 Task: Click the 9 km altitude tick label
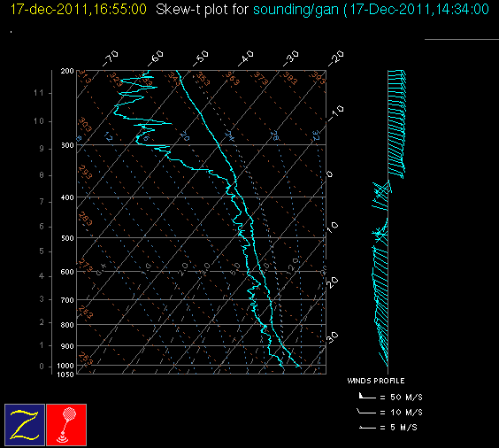coord(42,149)
